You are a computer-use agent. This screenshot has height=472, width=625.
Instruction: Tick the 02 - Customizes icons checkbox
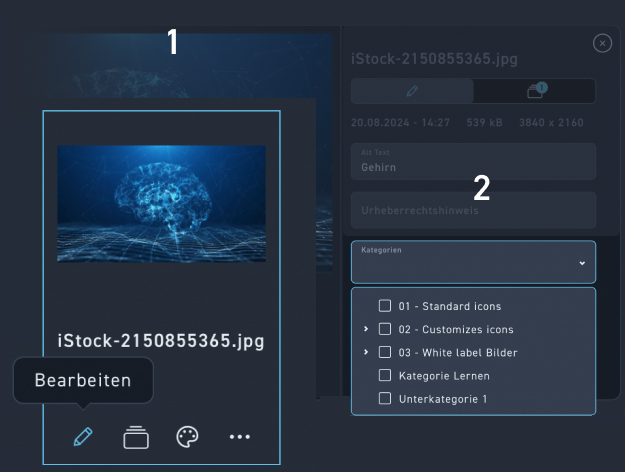(385, 329)
